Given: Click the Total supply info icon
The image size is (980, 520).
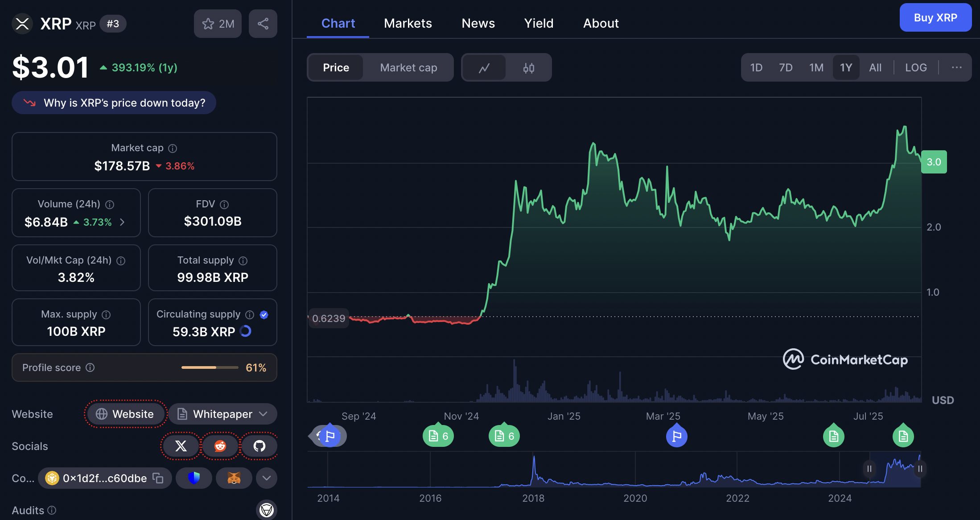Looking at the screenshot, I should pos(243,260).
